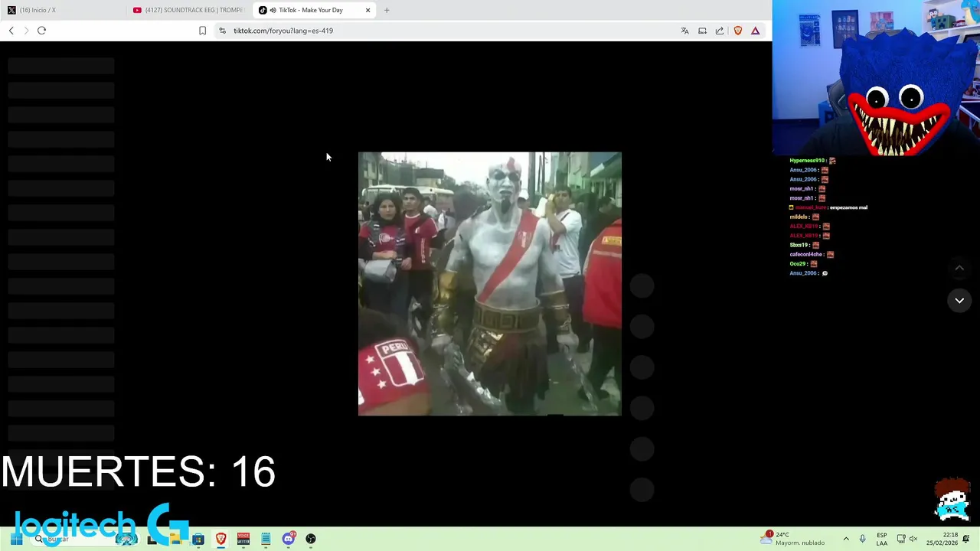Reload the TikTok page

[x=41, y=31]
